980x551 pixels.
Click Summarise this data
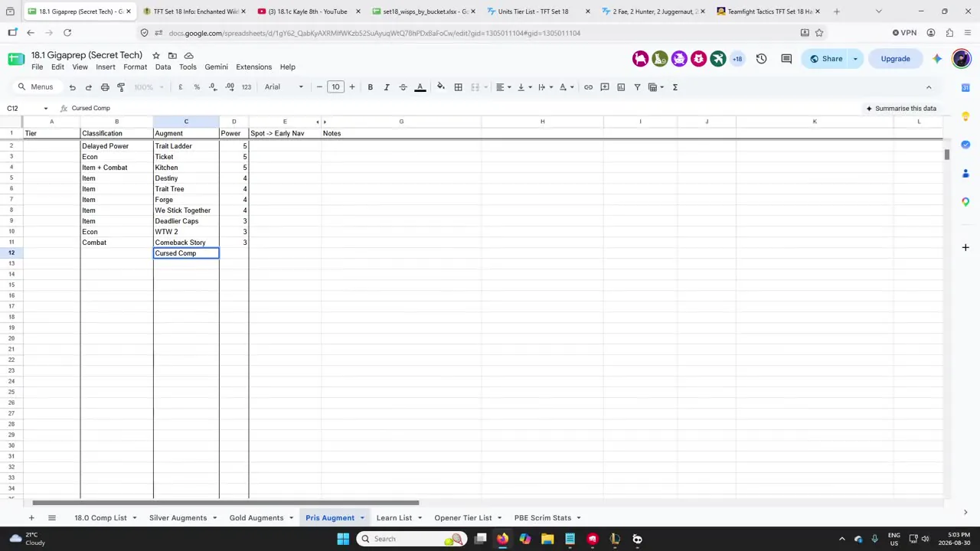click(x=901, y=109)
